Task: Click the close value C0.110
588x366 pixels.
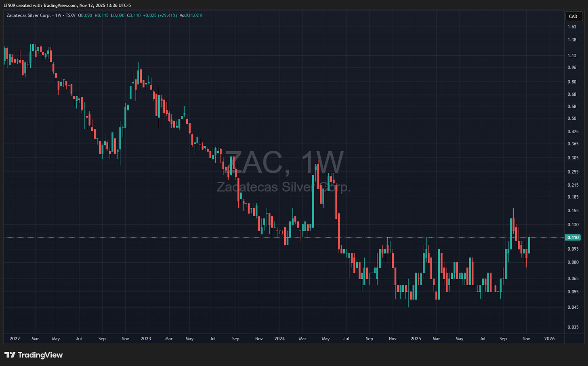Action: click(134, 15)
